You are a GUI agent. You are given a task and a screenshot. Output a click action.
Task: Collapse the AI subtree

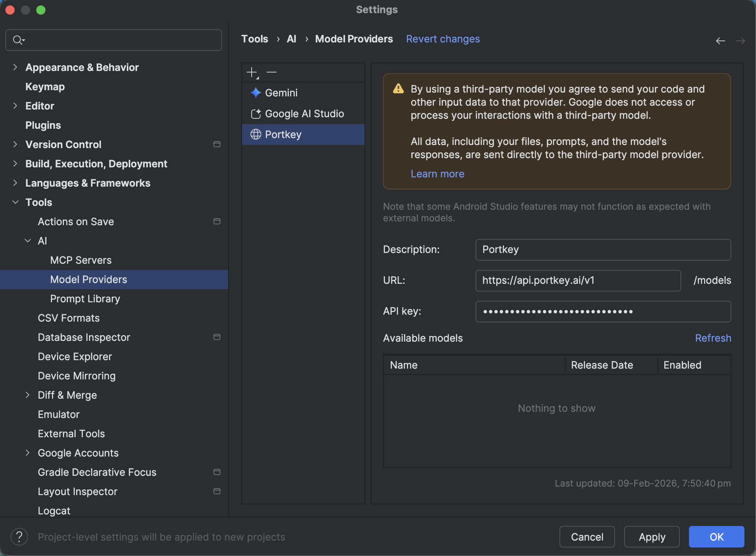[27, 241]
